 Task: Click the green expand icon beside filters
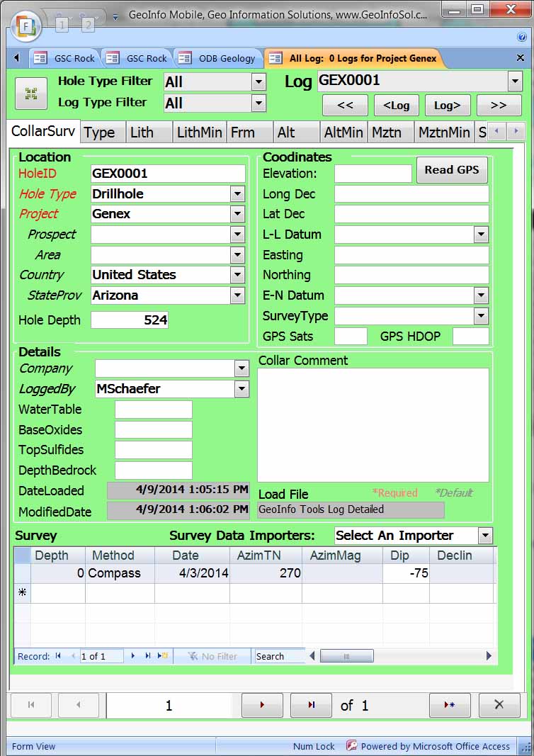click(30, 94)
